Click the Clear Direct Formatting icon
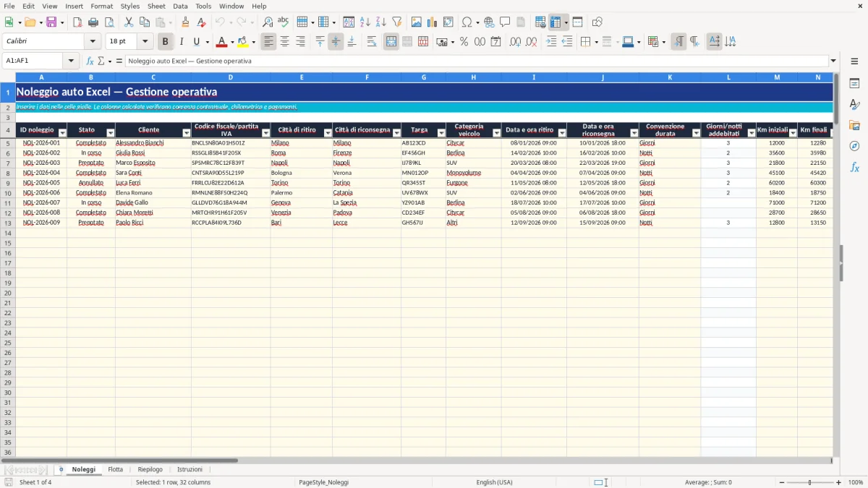868x488 pixels. click(201, 22)
